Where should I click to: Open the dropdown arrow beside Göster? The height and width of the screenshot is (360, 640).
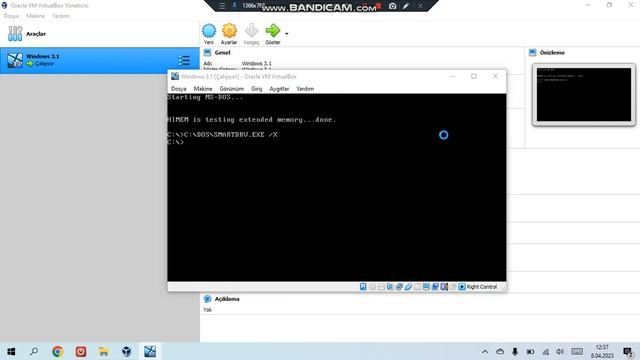[x=287, y=33]
